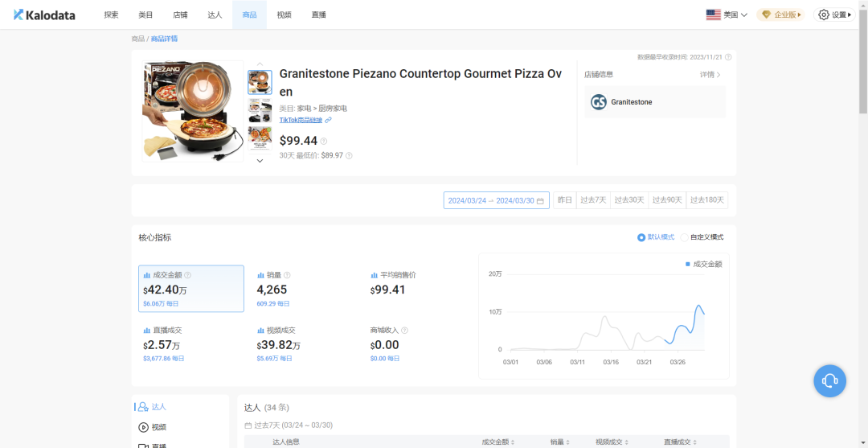
Task: Select the third product thumbnail
Action: pyautogui.click(x=260, y=138)
